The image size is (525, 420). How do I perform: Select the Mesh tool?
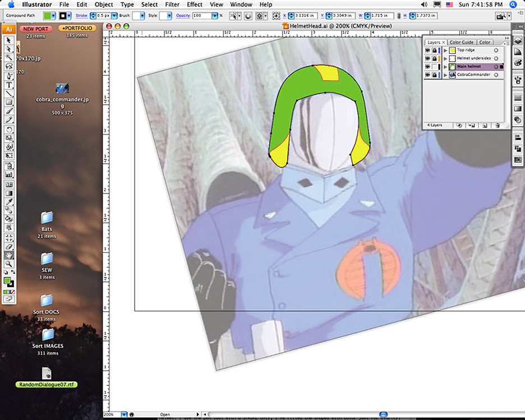pyautogui.click(x=9, y=184)
